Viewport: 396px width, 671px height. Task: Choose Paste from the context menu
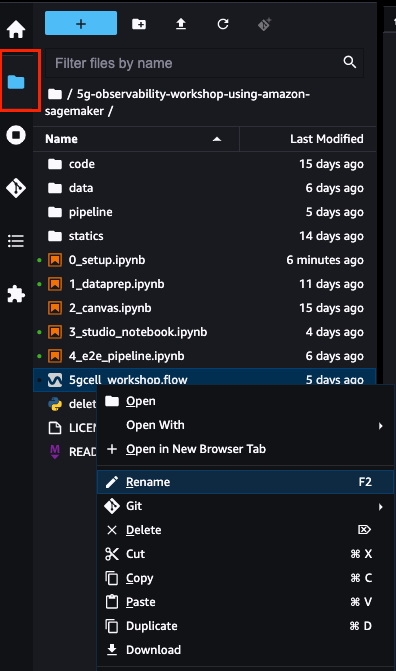click(245, 602)
